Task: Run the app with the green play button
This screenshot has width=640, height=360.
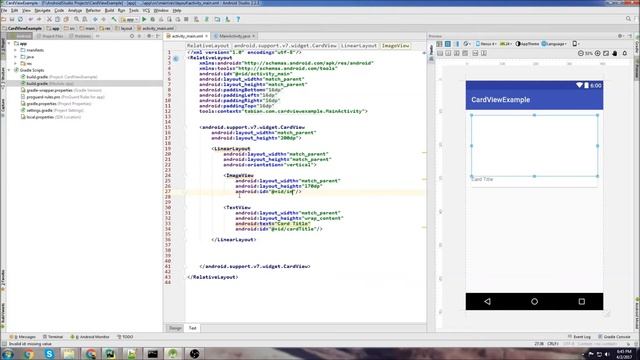Action: (x=144, y=19)
